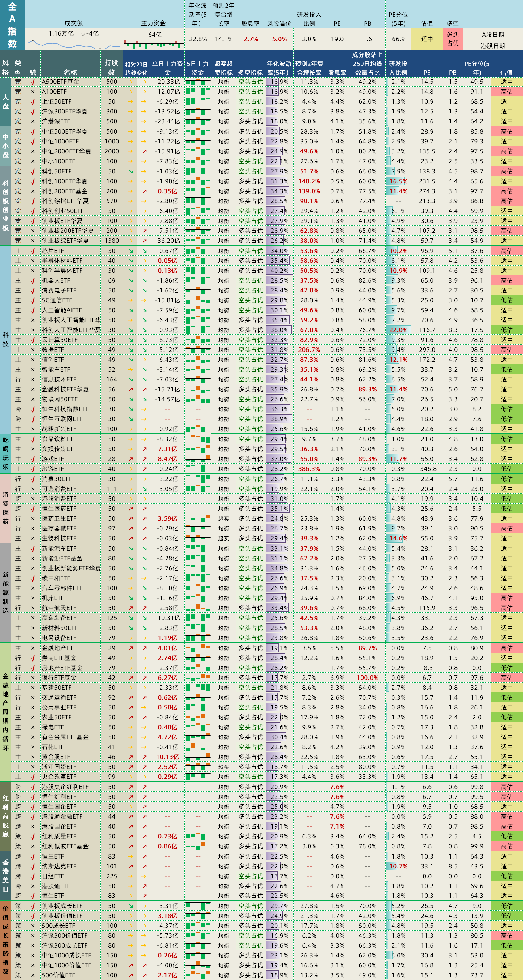Click 多头占优 in the 沪港深ETF row

coord(251,121)
